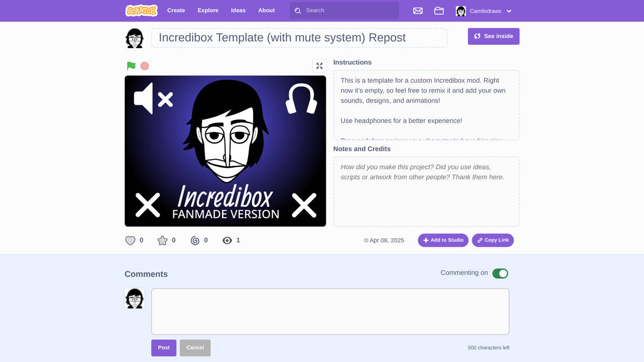Open the Explore page
The image size is (644, 362).
pos(207,10)
